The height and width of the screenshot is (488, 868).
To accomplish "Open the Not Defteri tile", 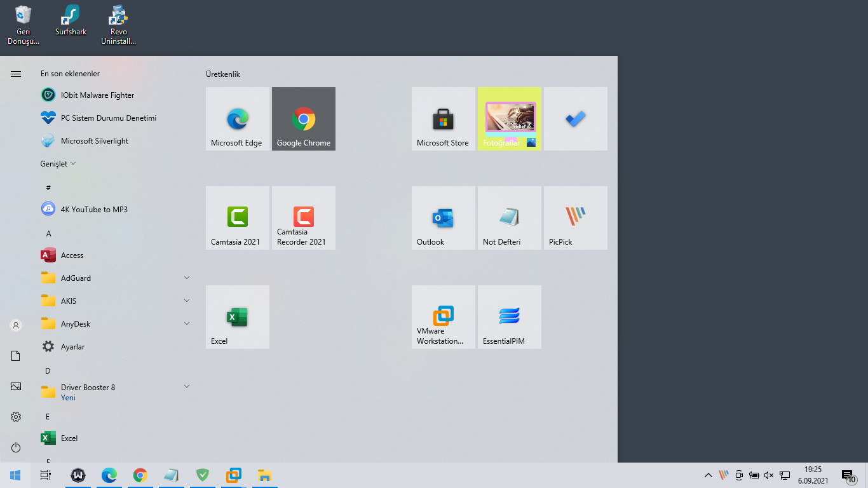I will pos(510,218).
